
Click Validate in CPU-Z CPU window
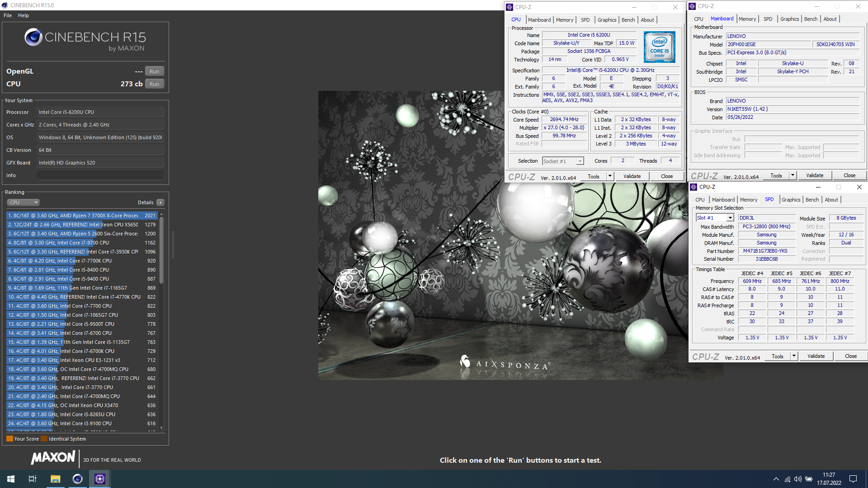tap(632, 176)
